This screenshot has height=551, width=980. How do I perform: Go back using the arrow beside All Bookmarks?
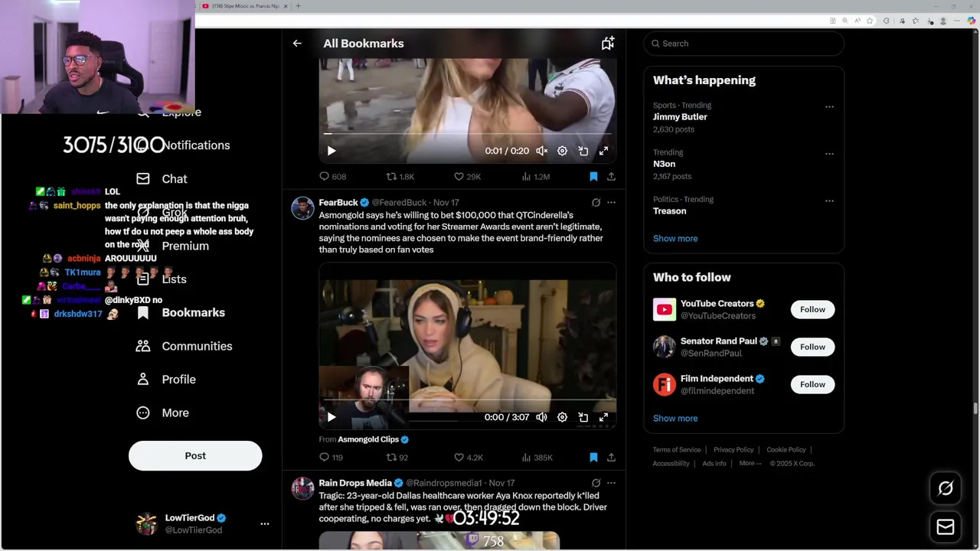pyautogui.click(x=297, y=44)
